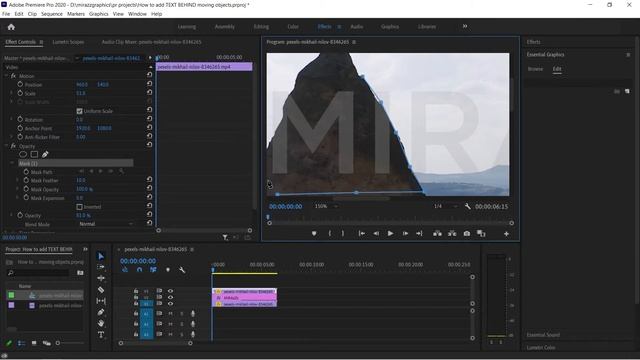Switch to Color workspace tab
640x360 pixels.
point(293,27)
